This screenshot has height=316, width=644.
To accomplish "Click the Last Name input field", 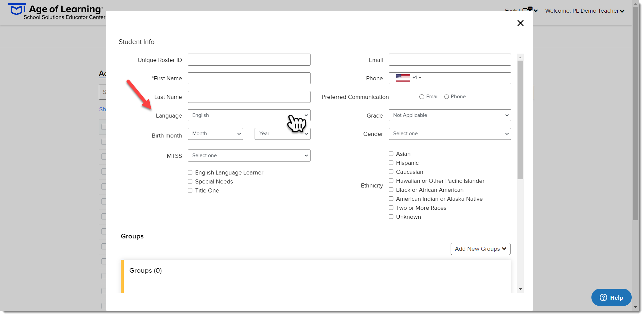I will [249, 97].
